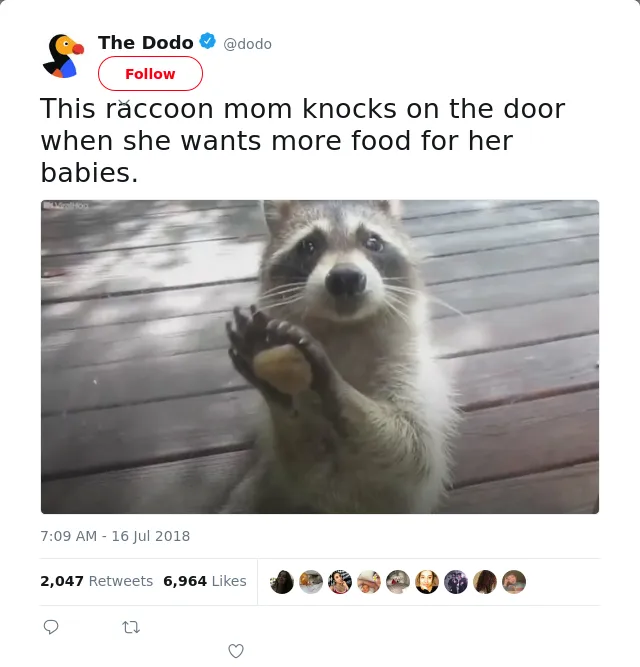This screenshot has height=667, width=640.
Task: Play the raccoon video thumbnail
Action: (x=320, y=356)
